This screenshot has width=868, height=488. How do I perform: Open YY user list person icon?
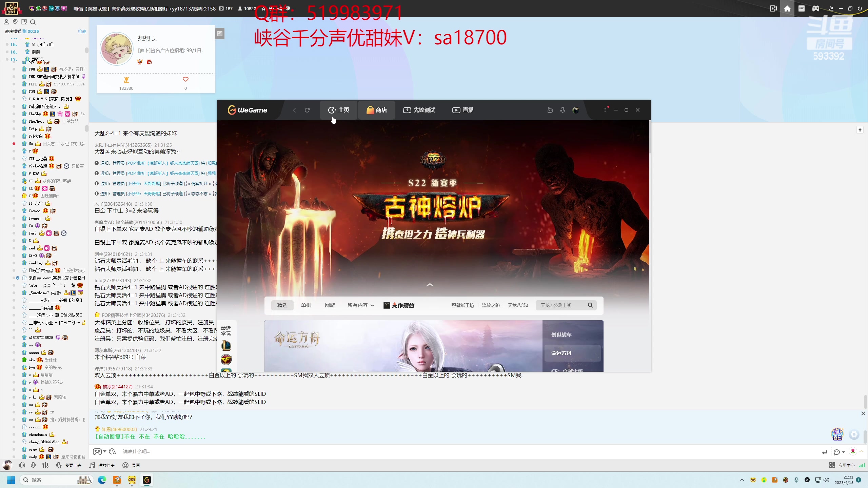pos(6,22)
